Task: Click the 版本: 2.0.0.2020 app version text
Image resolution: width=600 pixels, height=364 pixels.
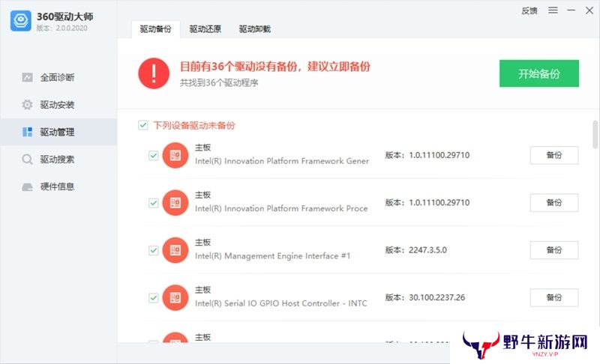Action: 62,28
